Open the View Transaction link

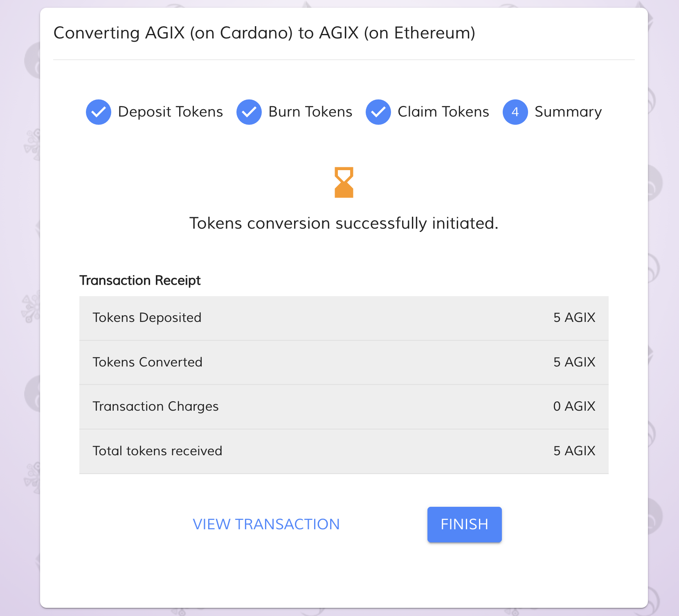pos(266,524)
